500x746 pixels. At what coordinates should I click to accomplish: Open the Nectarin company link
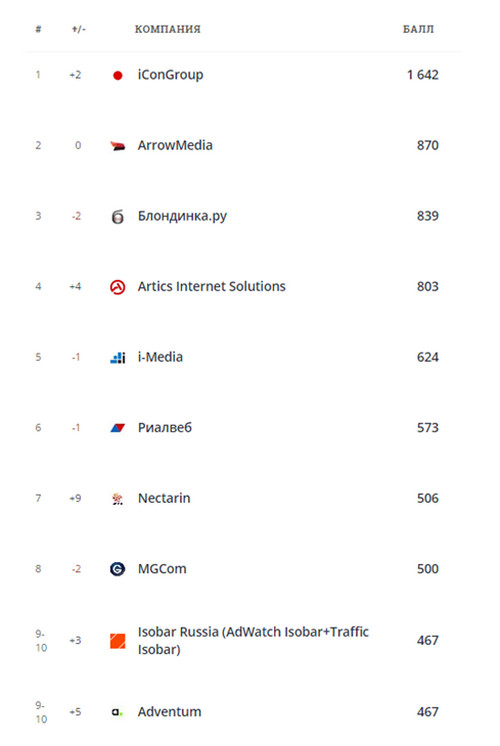coord(164,498)
